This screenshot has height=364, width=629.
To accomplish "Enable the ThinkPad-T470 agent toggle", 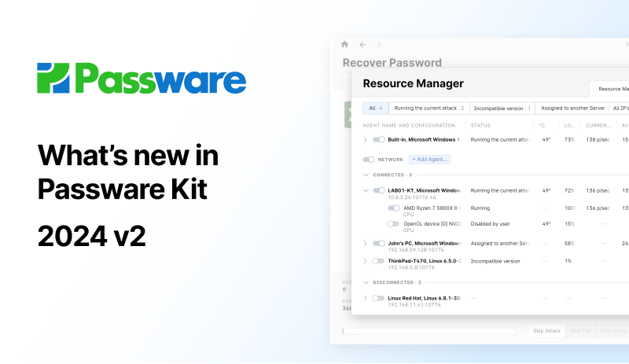I will coord(378,261).
